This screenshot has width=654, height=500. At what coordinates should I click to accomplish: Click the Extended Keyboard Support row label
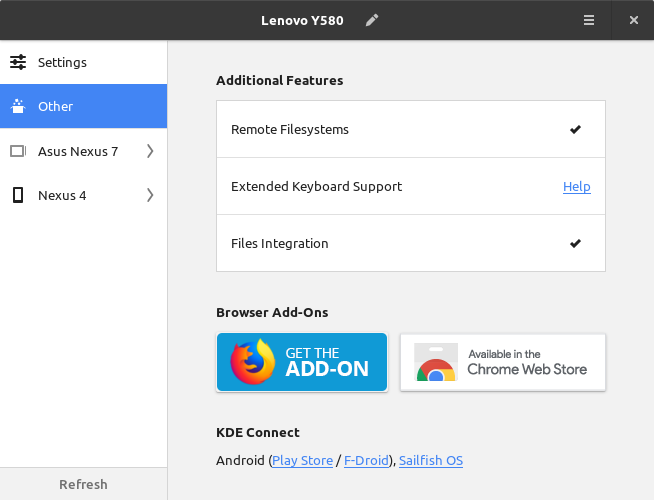316,186
